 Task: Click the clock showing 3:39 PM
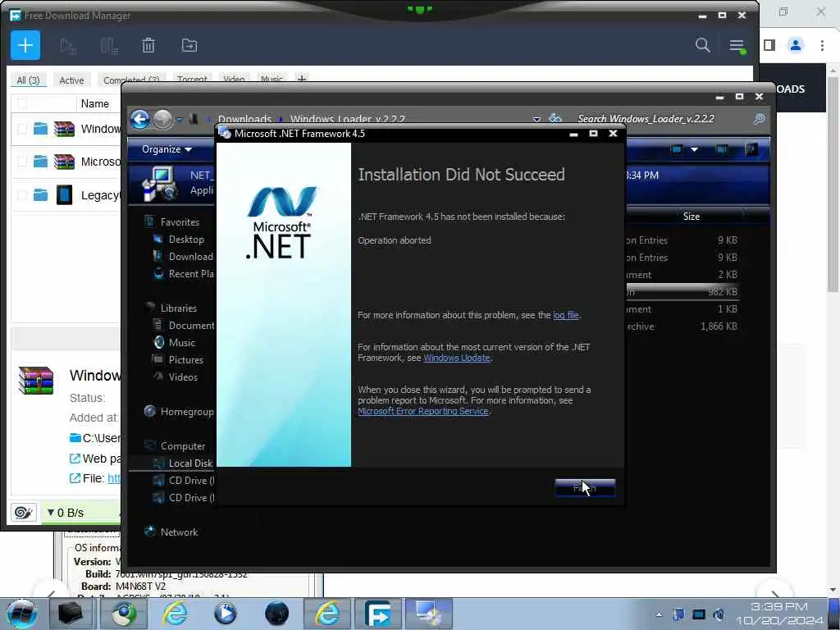[779, 606]
